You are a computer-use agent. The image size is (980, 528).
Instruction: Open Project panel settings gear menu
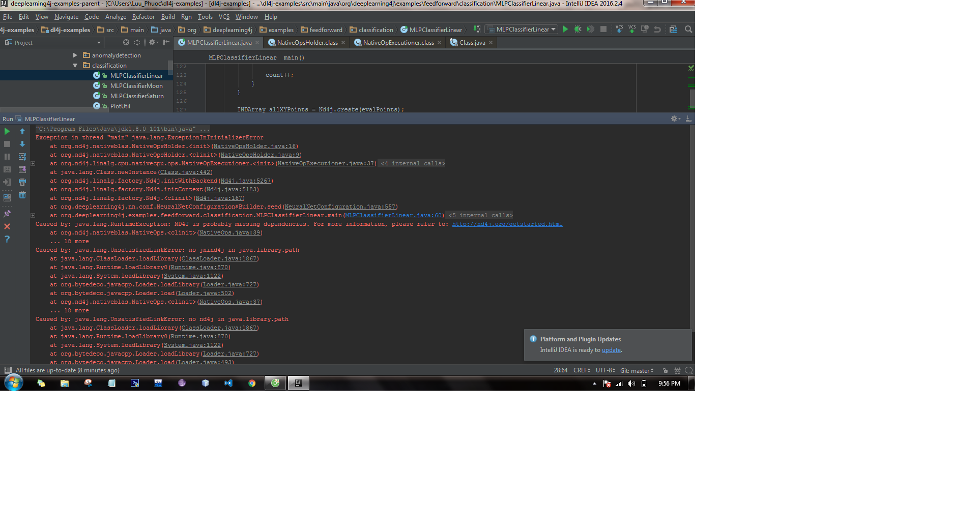pos(153,43)
